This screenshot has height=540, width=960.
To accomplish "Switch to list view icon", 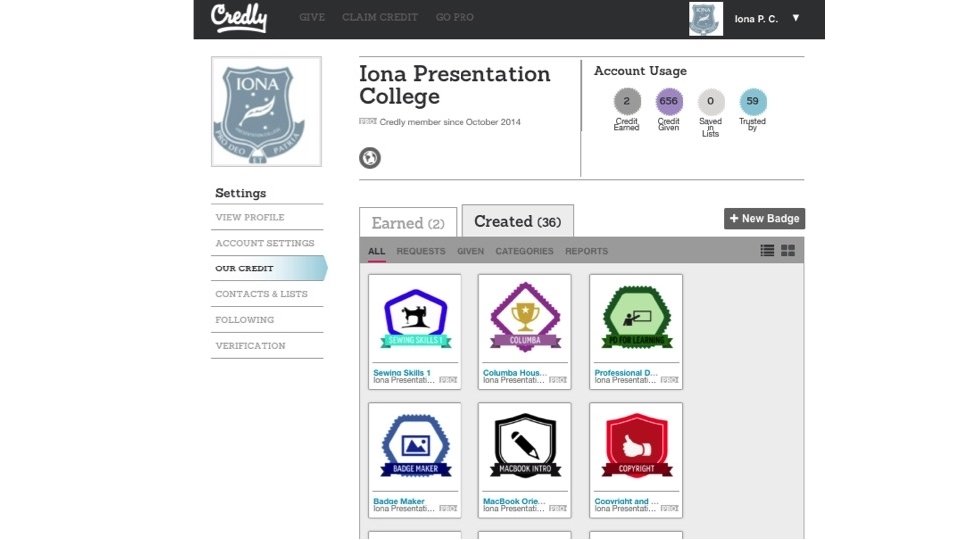I will 767,250.
